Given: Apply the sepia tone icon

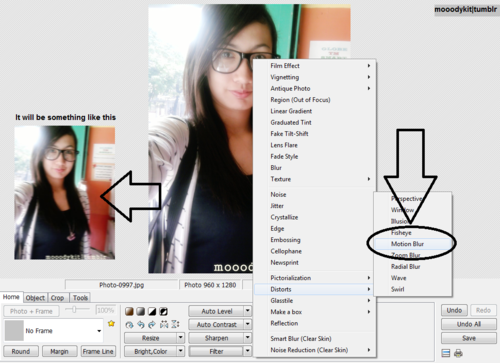Looking at the screenshot, I should tap(129, 312).
